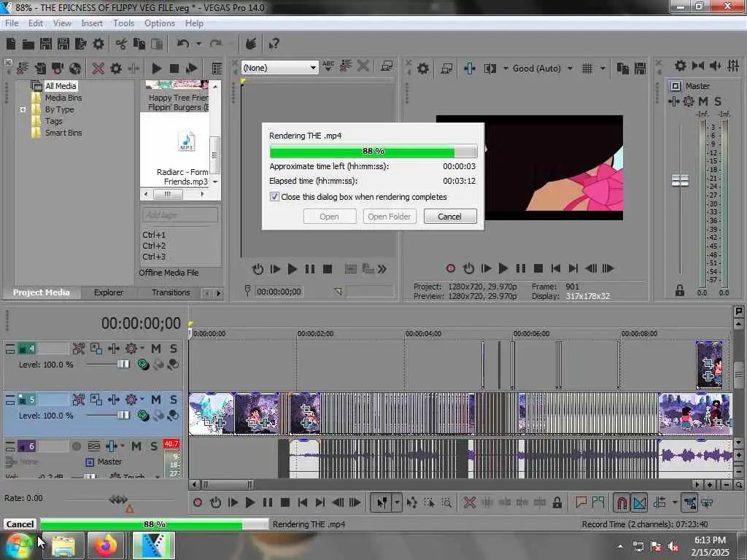This screenshot has height=560, width=747.
Task: Click the Open Folder button
Action: pos(390,217)
